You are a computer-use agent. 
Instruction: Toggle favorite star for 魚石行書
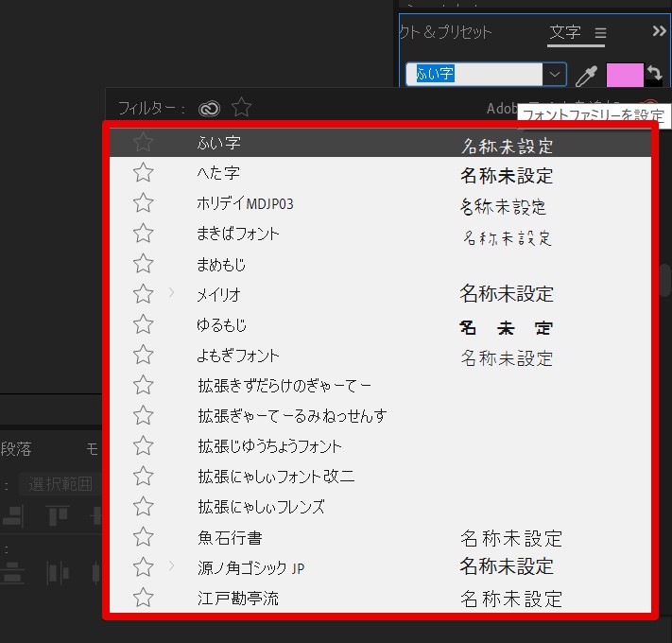[x=143, y=537]
